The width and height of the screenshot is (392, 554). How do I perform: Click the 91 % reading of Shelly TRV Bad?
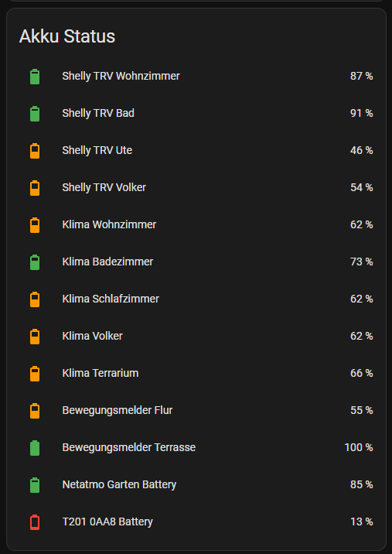pyautogui.click(x=362, y=114)
